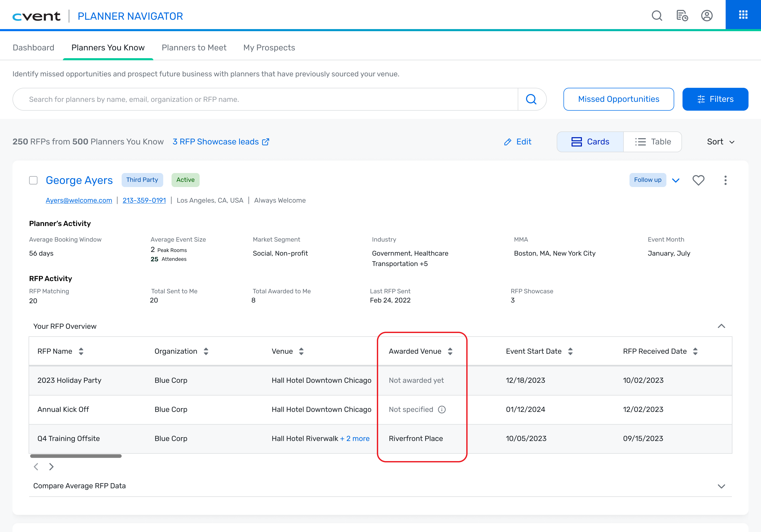Click the info icon next to Not specified
This screenshot has height=532, width=761.
tap(442, 409)
